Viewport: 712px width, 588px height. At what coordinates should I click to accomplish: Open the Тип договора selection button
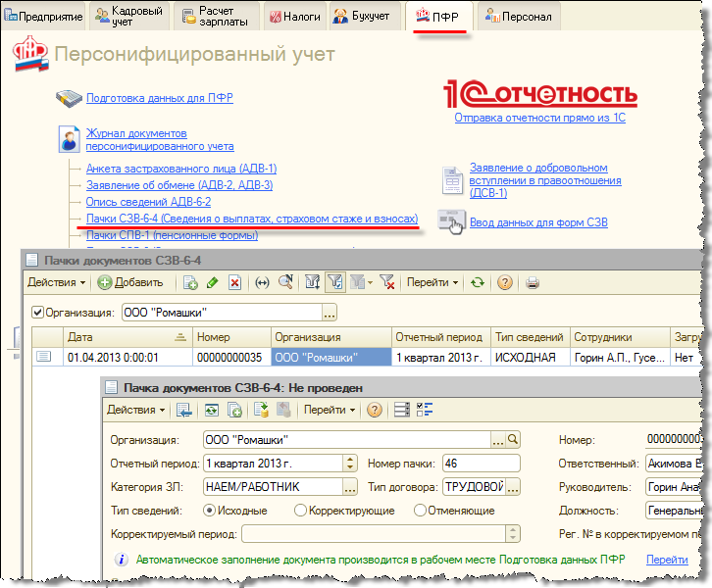(x=513, y=487)
